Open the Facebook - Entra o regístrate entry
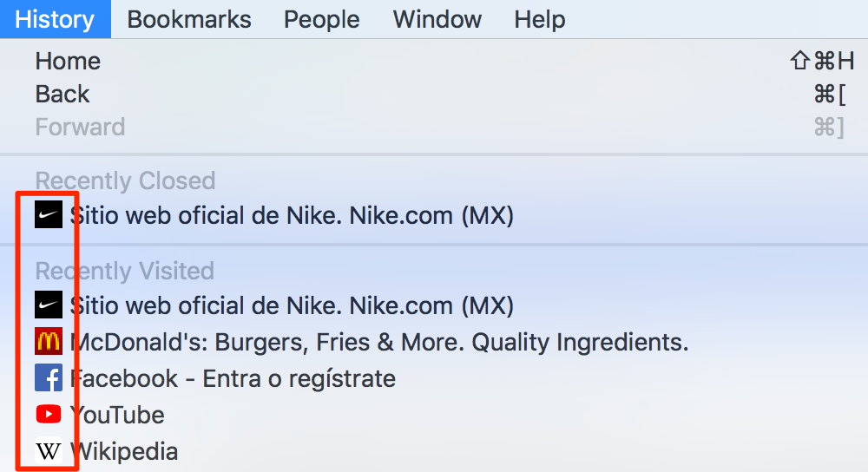This screenshot has width=868, height=472. [x=233, y=378]
